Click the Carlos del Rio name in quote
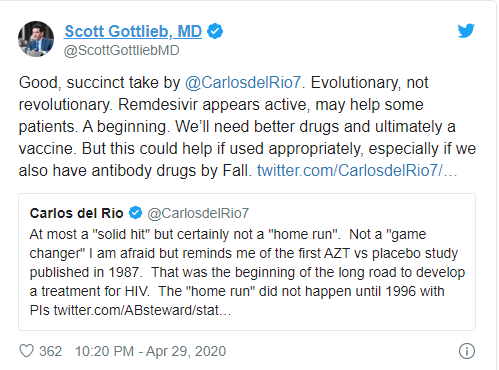The height and width of the screenshot is (370, 499). point(76,213)
